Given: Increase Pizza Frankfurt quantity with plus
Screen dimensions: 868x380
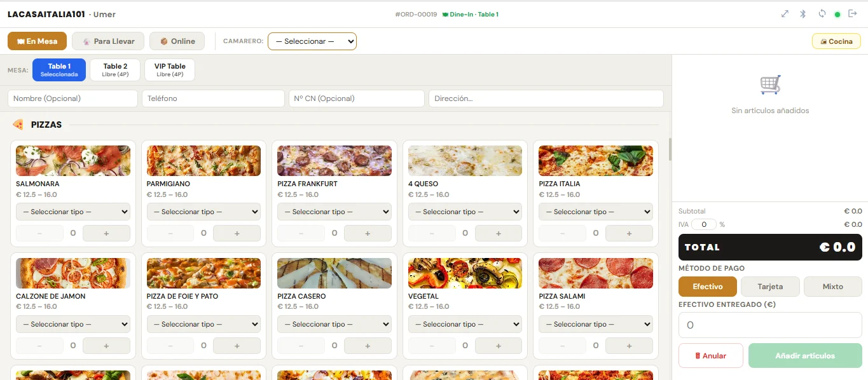Looking at the screenshot, I should pos(368,233).
